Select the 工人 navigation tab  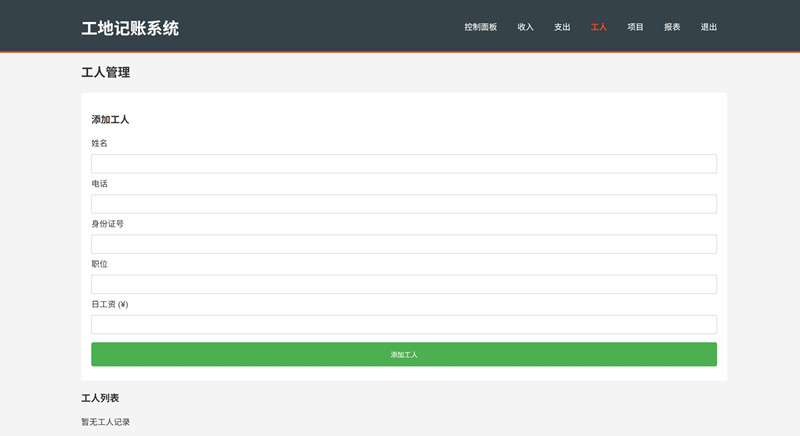click(x=598, y=27)
